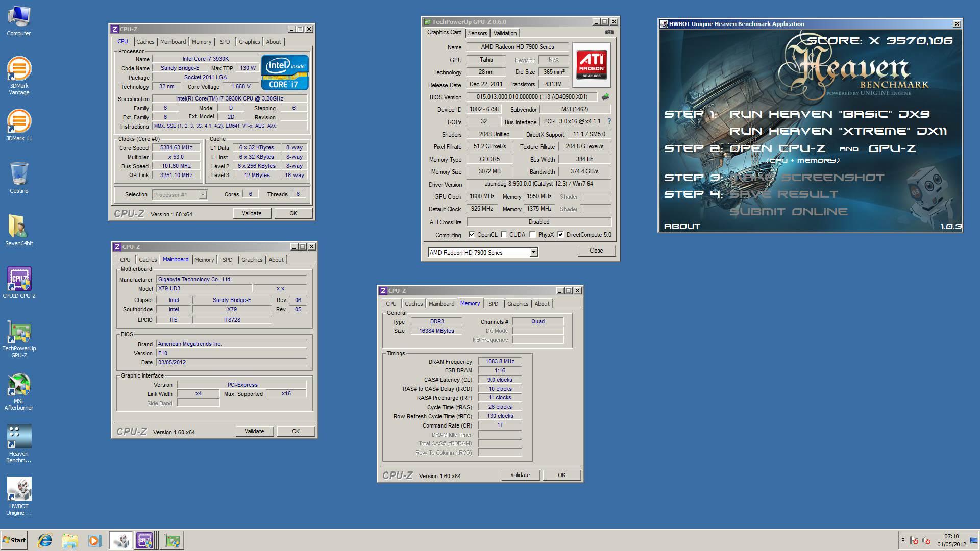This screenshot has width=980, height=551.
Task: Open SPD tab in top CPU-Z window
Action: [225, 42]
